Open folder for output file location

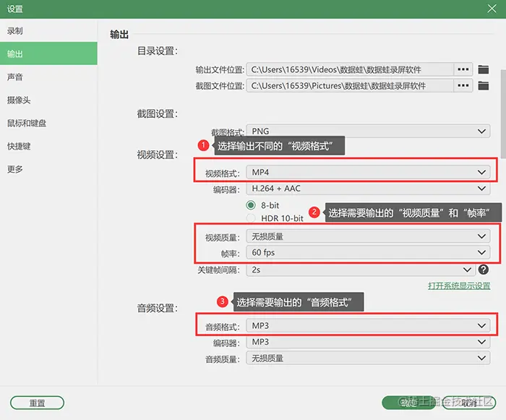483,69
